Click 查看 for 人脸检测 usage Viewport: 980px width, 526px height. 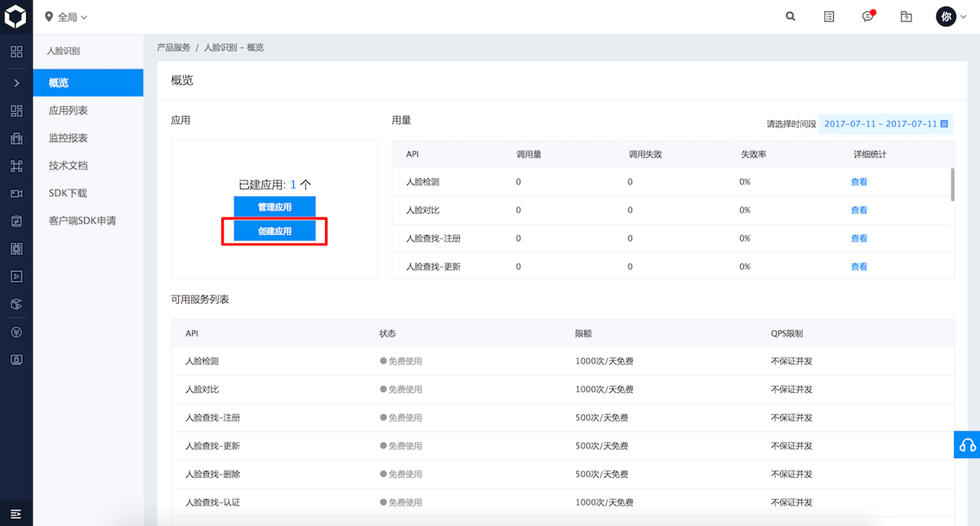(x=859, y=182)
